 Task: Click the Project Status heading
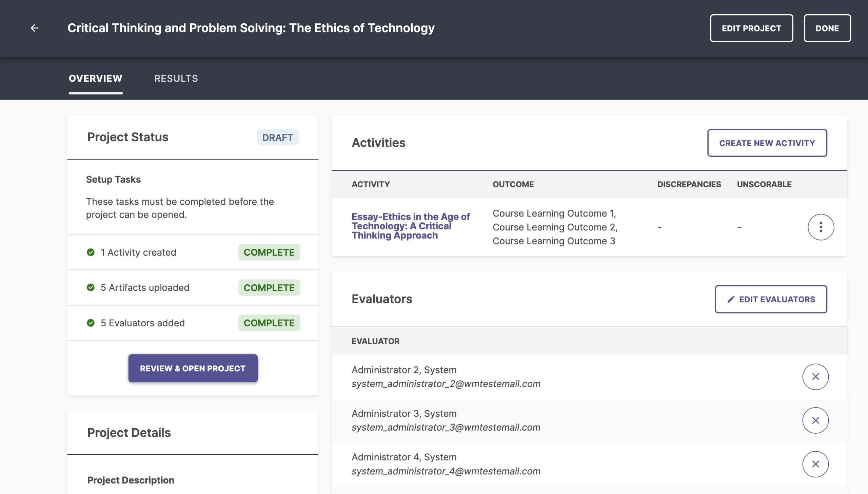(x=127, y=137)
